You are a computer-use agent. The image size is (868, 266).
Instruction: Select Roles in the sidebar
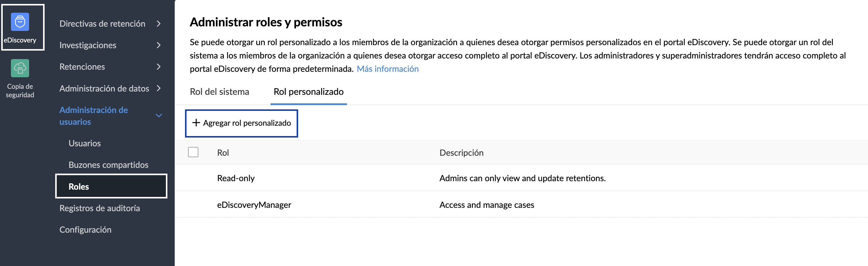(x=111, y=186)
